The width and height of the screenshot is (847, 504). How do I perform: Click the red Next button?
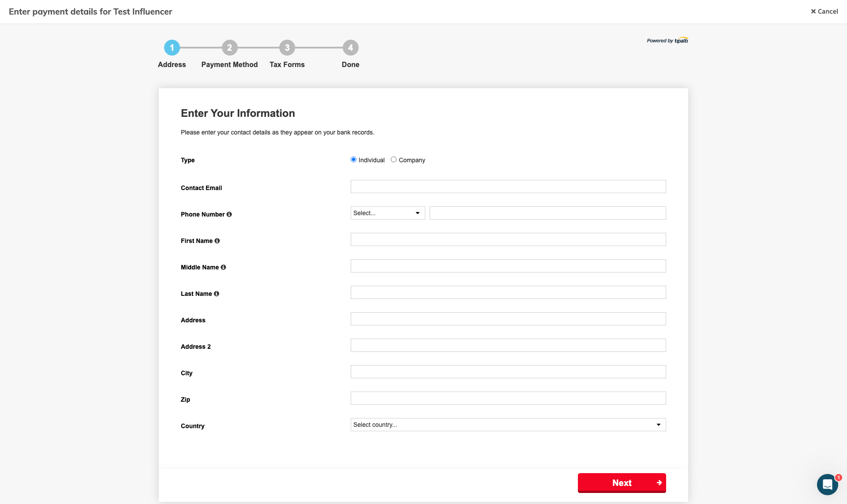pyautogui.click(x=622, y=483)
